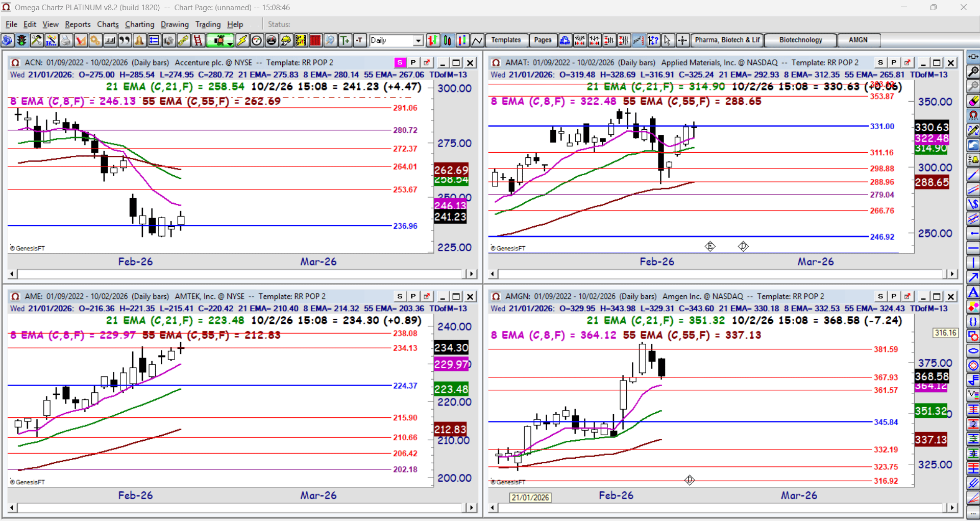The width and height of the screenshot is (980, 521).
Task: Switch to candlestick chart style
Action: pyautogui.click(x=448, y=40)
